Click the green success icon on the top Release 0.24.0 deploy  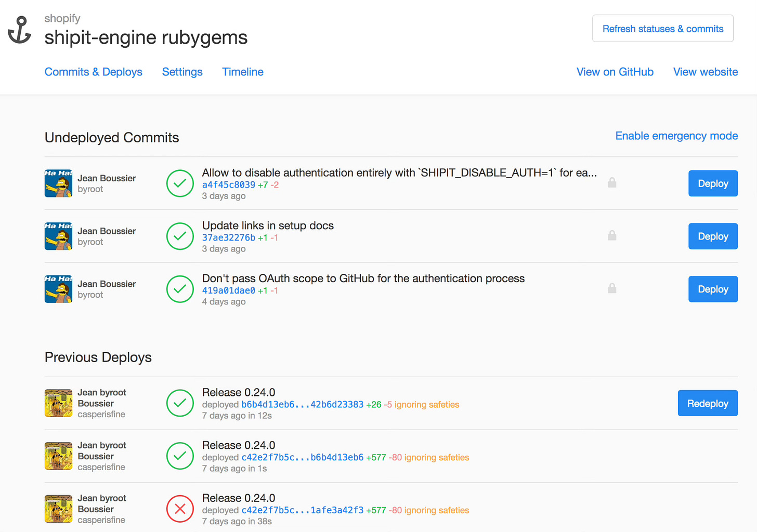[180, 403]
